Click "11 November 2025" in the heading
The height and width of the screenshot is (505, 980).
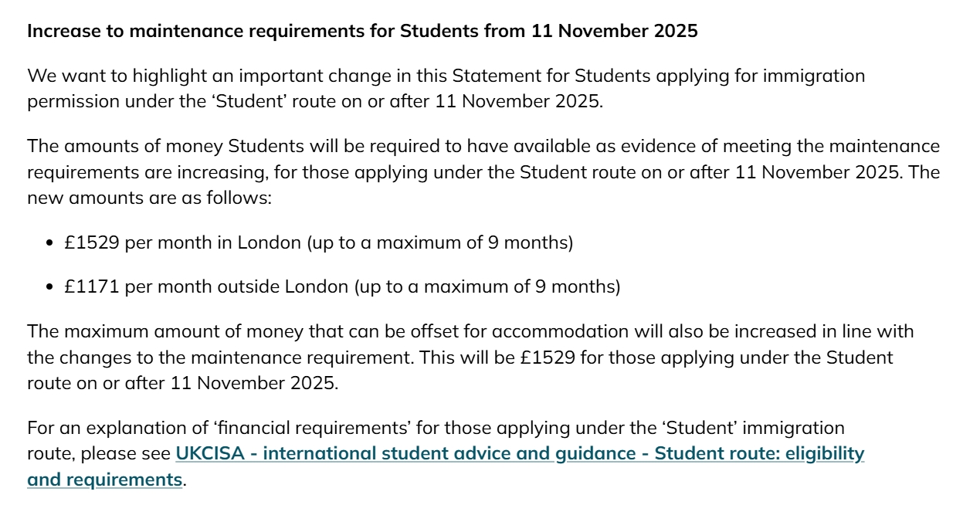(x=614, y=32)
